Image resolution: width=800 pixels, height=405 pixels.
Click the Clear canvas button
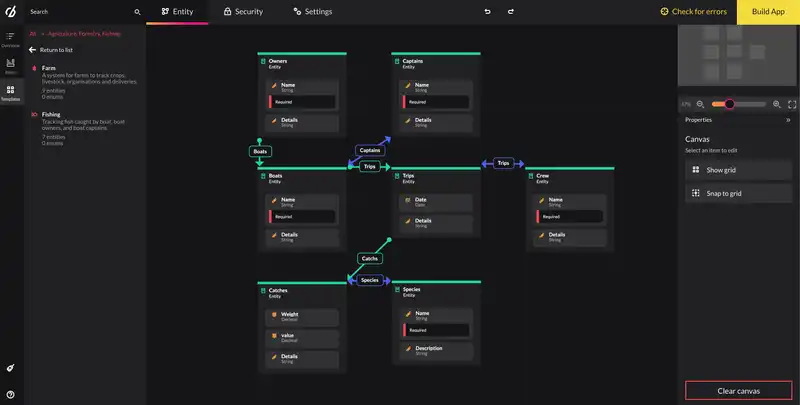[739, 390]
